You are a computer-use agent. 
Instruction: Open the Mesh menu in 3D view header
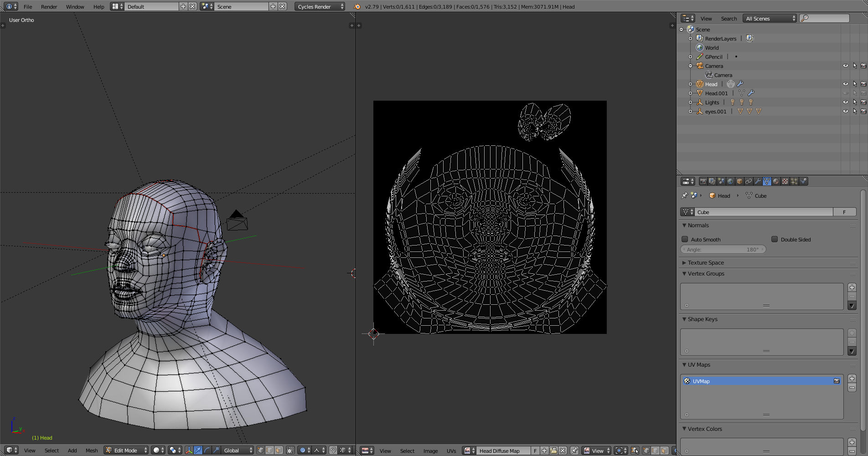pos(92,450)
